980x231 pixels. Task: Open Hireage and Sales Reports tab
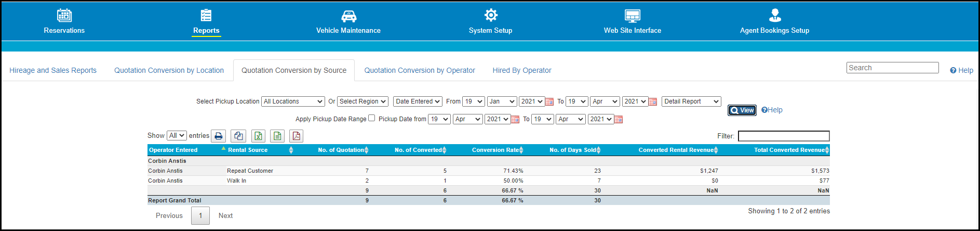53,70
